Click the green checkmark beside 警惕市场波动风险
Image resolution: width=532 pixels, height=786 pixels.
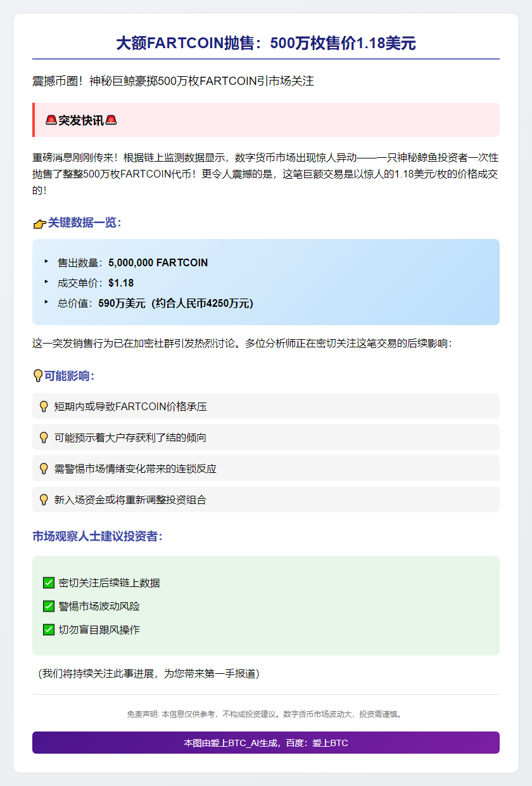pyautogui.click(x=49, y=606)
